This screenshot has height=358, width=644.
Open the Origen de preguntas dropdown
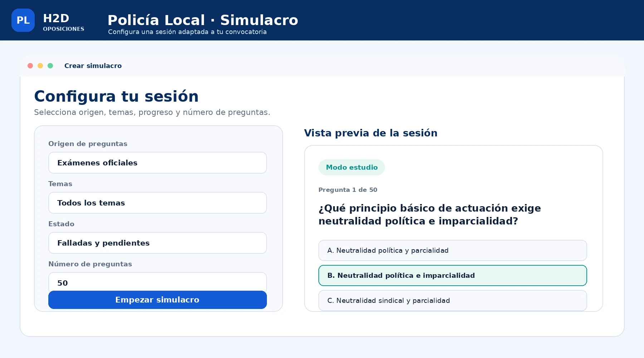[x=157, y=163]
